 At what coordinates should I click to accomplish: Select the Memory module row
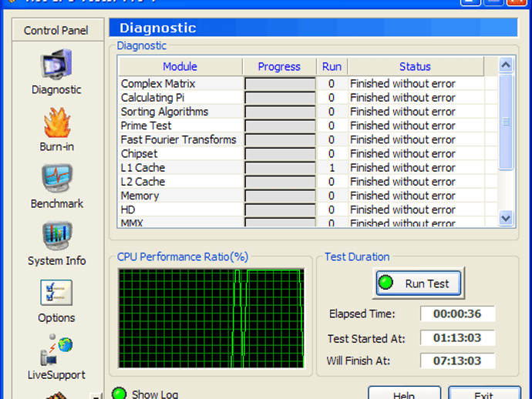click(x=308, y=196)
